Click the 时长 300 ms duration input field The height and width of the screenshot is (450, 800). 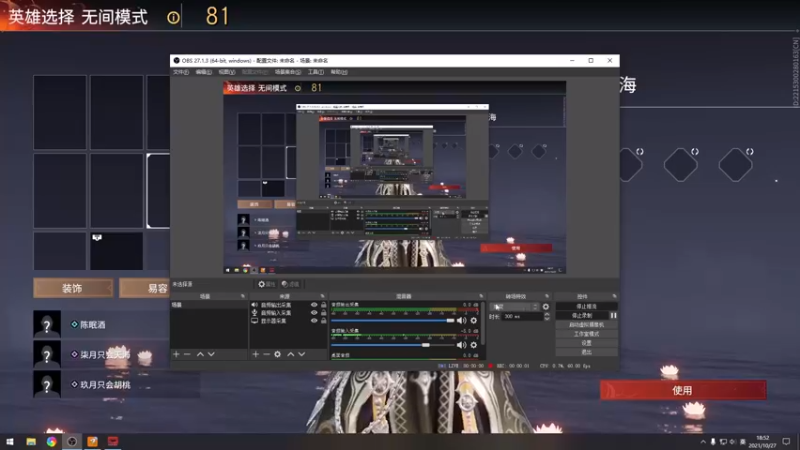tap(522, 317)
